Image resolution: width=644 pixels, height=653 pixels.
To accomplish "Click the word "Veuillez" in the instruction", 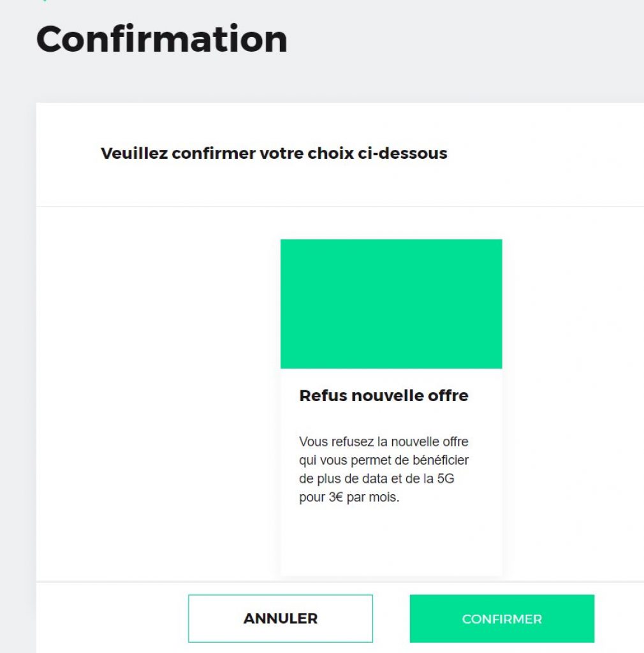I will pyautogui.click(x=128, y=154).
